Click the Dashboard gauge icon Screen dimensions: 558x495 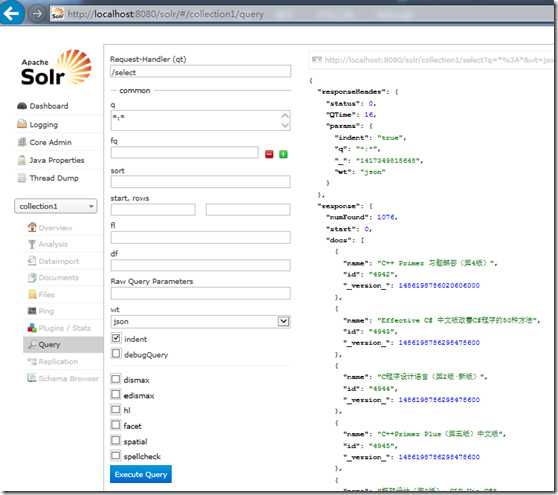[x=22, y=106]
